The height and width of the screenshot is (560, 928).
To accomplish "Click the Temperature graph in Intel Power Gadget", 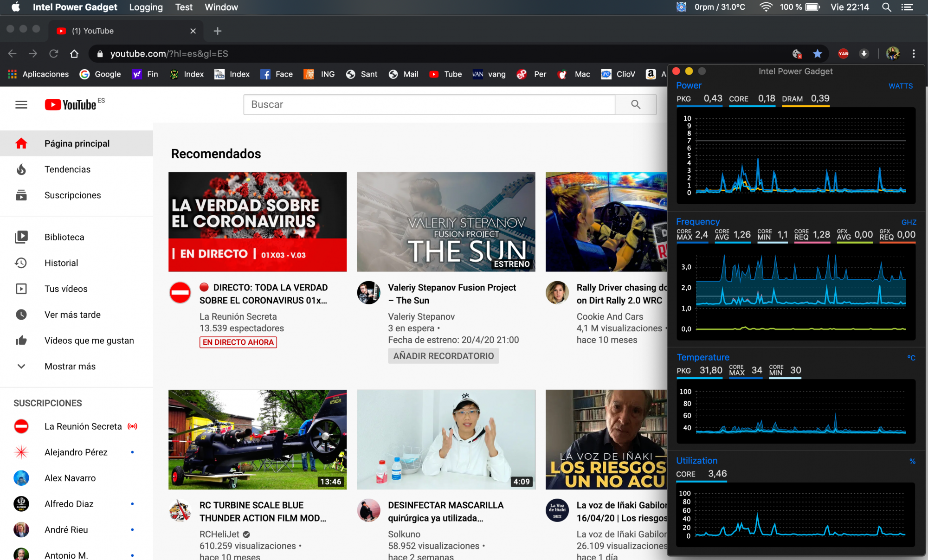I will 796,411.
